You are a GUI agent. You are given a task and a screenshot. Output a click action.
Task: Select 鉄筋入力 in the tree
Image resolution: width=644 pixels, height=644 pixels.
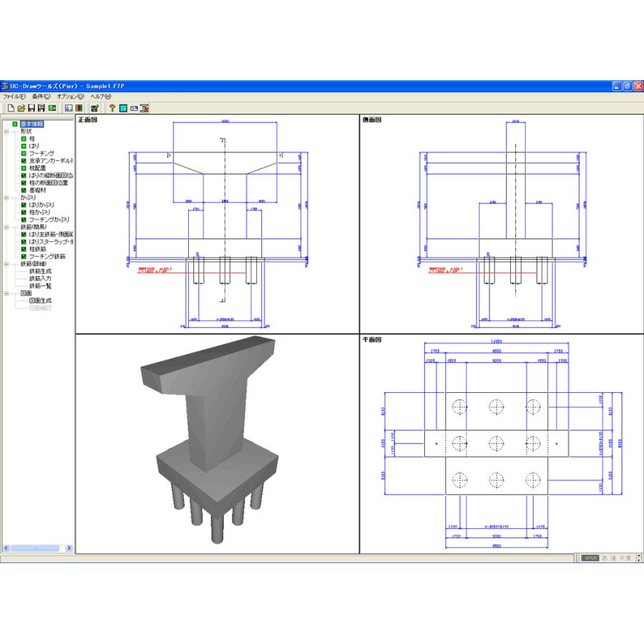click(x=40, y=278)
